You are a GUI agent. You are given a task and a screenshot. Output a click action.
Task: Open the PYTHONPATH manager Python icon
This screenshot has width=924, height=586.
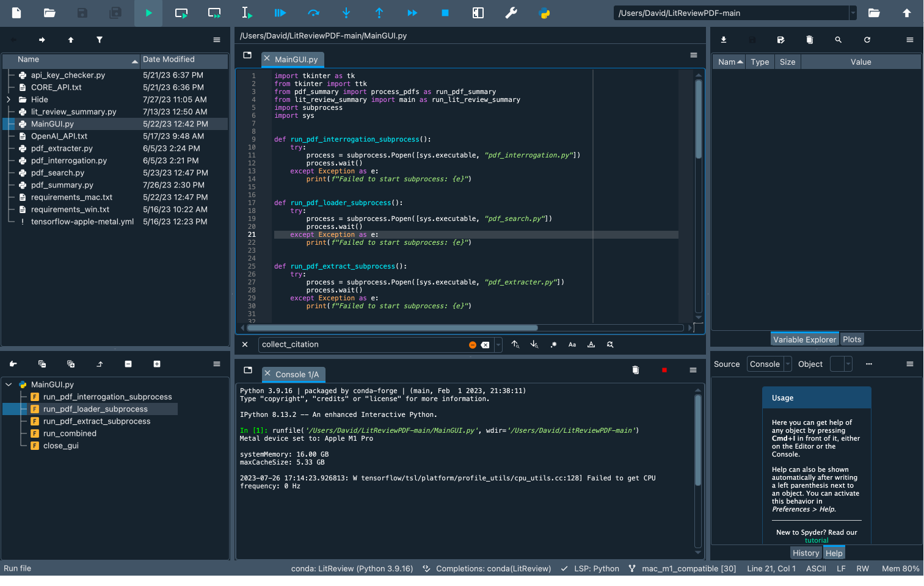pos(543,13)
